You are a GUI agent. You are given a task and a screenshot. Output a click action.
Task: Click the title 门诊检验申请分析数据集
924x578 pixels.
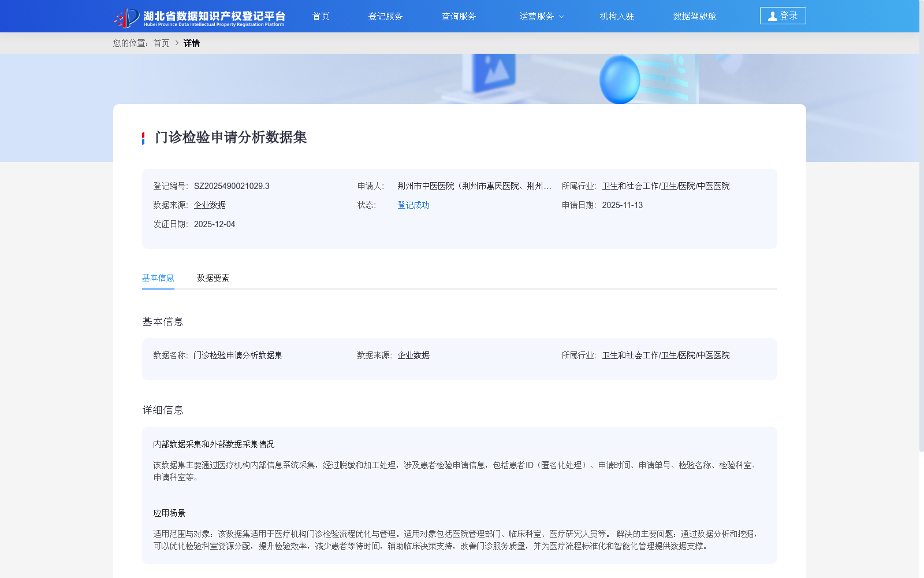point(231,138)
